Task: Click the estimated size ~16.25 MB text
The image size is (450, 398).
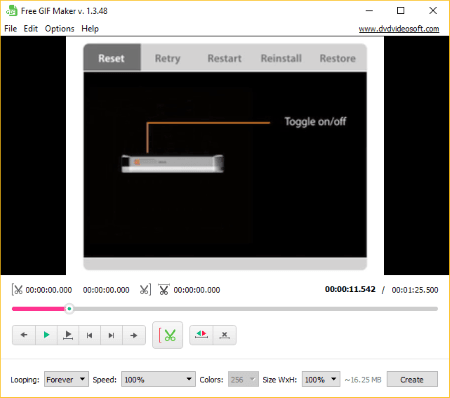Action: click(x=363, y=380)
